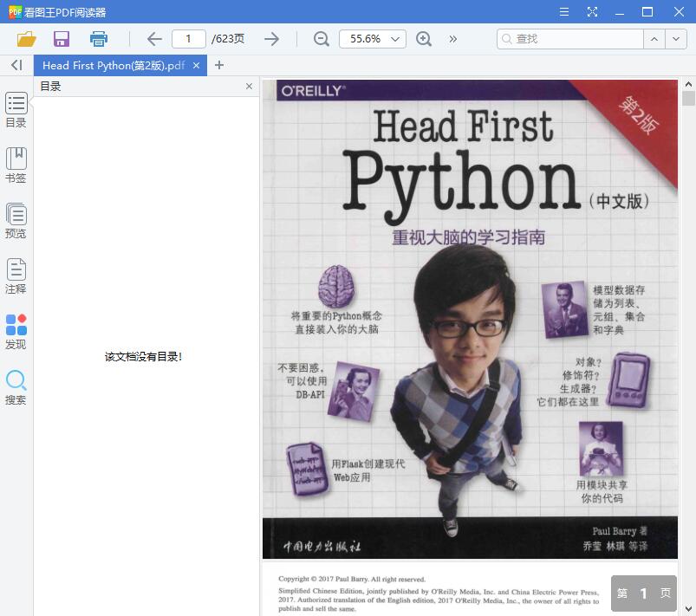The height and width of the screenshot is (616, 696).
Task: Open the 目录 sidebar panel
Action: click(x=16, y=110)
